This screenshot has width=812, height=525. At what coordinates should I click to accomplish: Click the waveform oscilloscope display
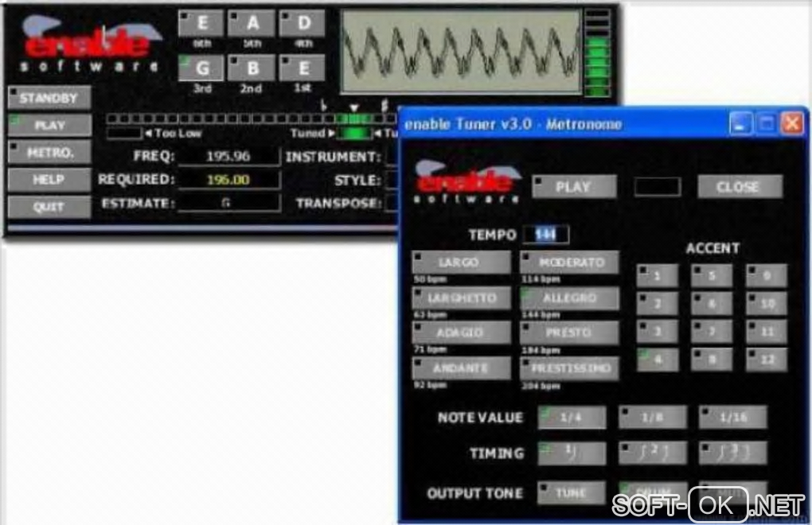tap(461, 52)
